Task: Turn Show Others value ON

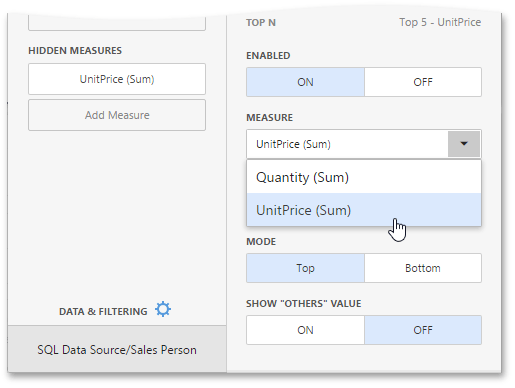Action: click(305, 330)
